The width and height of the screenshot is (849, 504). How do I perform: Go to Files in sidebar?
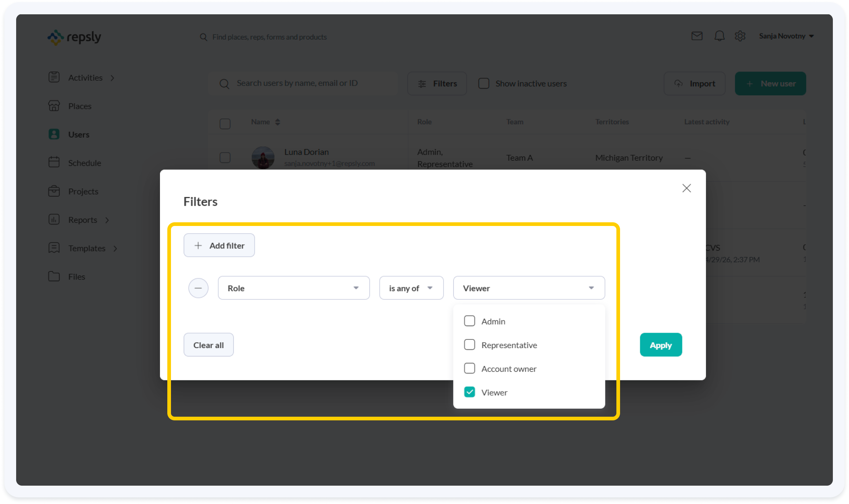click(x=76, y=277)
